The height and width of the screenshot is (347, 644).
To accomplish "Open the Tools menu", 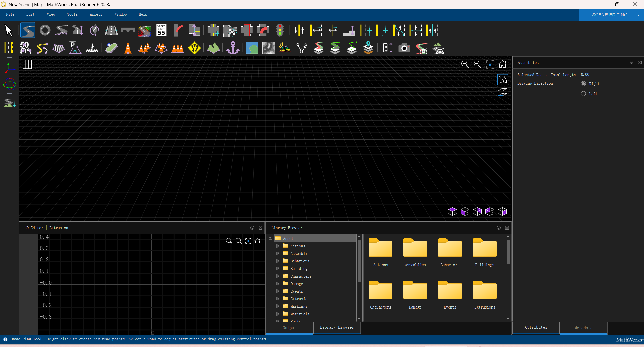I will point(72,14).
